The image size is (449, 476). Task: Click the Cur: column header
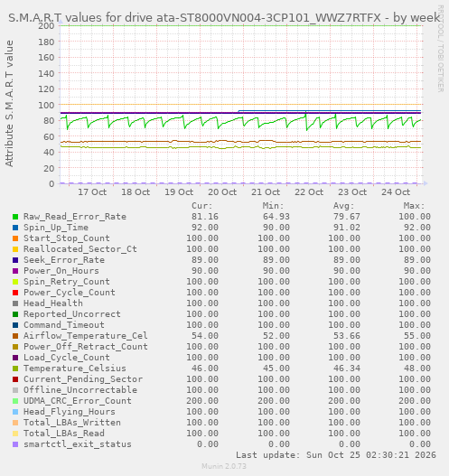click(202, 206)
